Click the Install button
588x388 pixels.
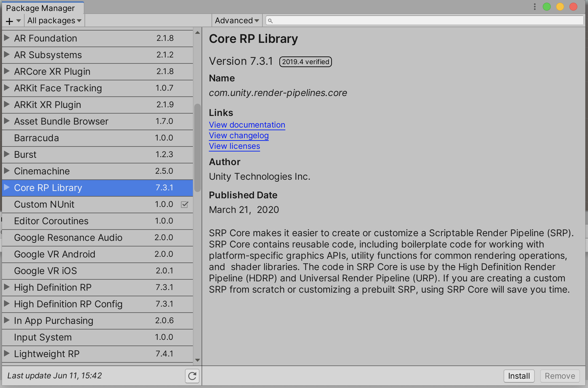(x=519, y=376)
